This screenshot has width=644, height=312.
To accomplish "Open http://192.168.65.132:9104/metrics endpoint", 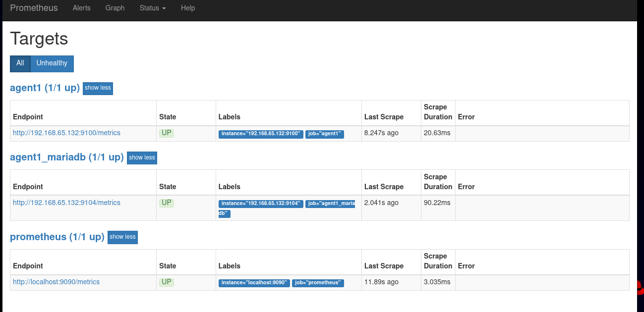I will tap(66, 203).
